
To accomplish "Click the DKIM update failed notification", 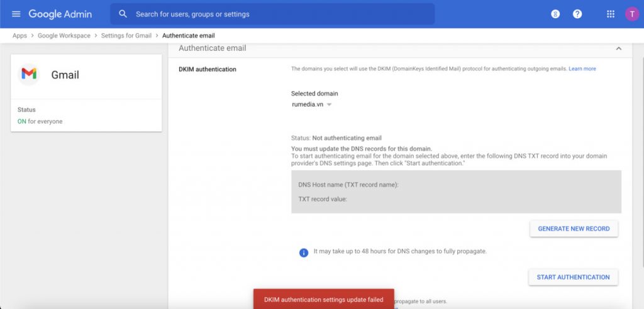I will (x=323, y=300).
